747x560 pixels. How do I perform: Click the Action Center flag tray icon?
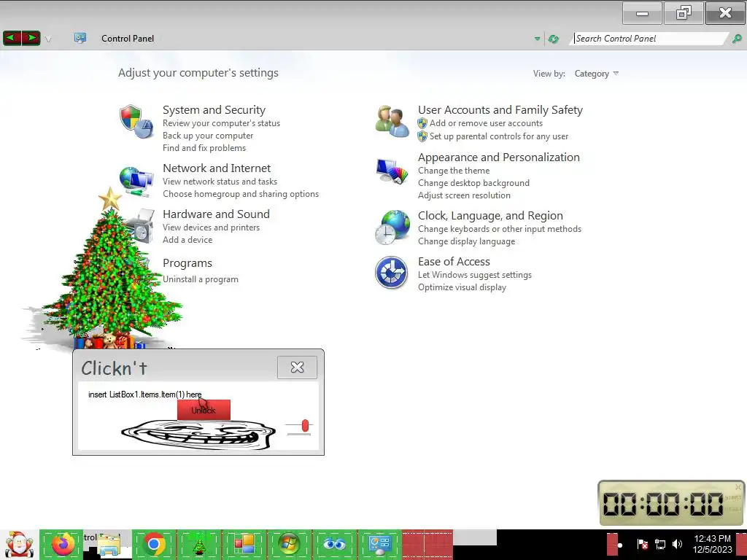642,544
